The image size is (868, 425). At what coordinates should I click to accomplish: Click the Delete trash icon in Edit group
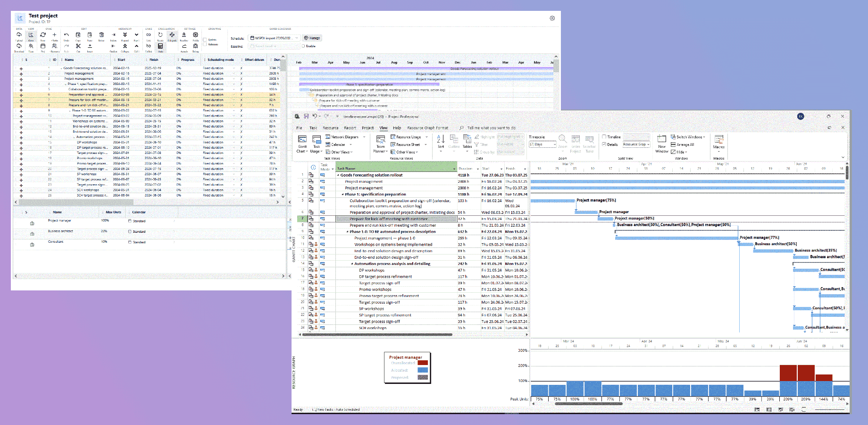click(x=101, y=34)
